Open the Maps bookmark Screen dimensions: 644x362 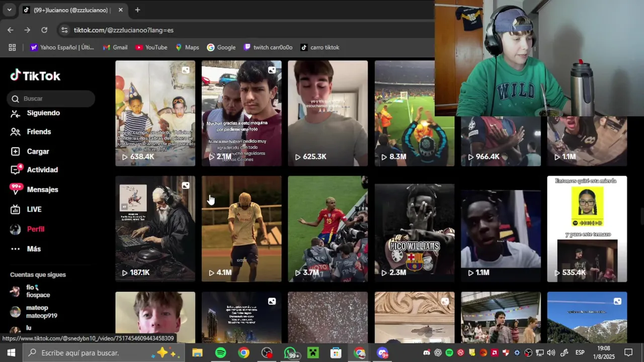click(187, 47)
